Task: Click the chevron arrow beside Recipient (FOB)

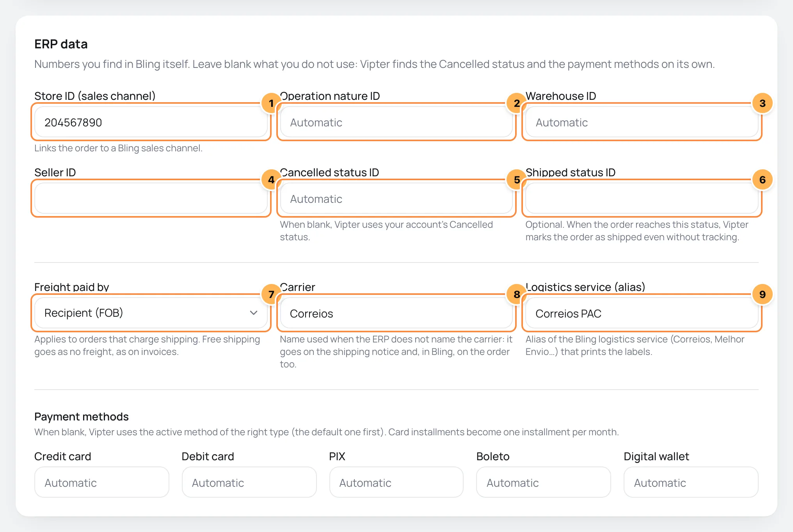Action: pyautogui.click(x=254, y=313)
